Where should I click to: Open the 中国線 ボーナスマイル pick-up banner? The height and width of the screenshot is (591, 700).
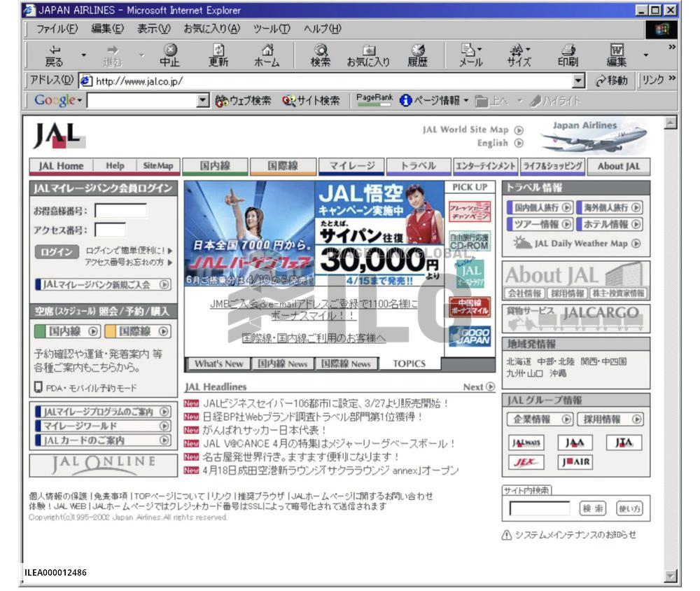(470, 307)
